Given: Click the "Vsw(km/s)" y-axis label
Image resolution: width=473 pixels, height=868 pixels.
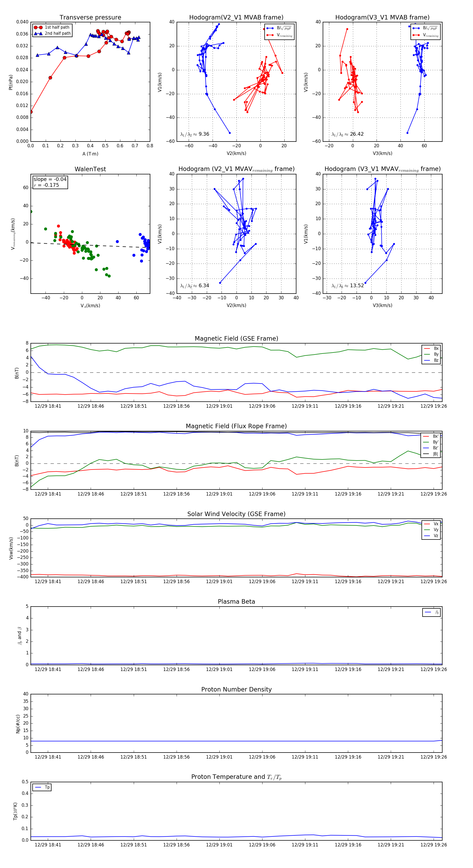Looking at the screenshot, I should (x=11, y=548).
